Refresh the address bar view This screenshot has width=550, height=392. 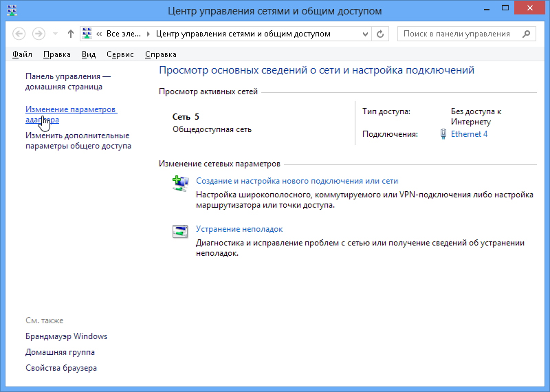[x=380, y=34]
